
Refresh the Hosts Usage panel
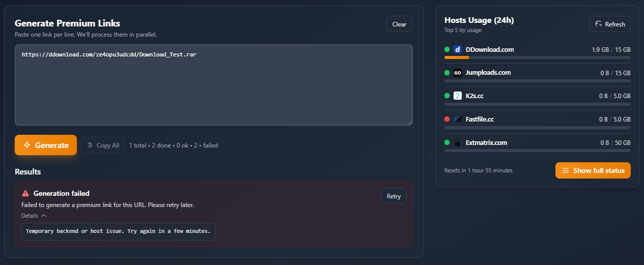click(610, 24)
